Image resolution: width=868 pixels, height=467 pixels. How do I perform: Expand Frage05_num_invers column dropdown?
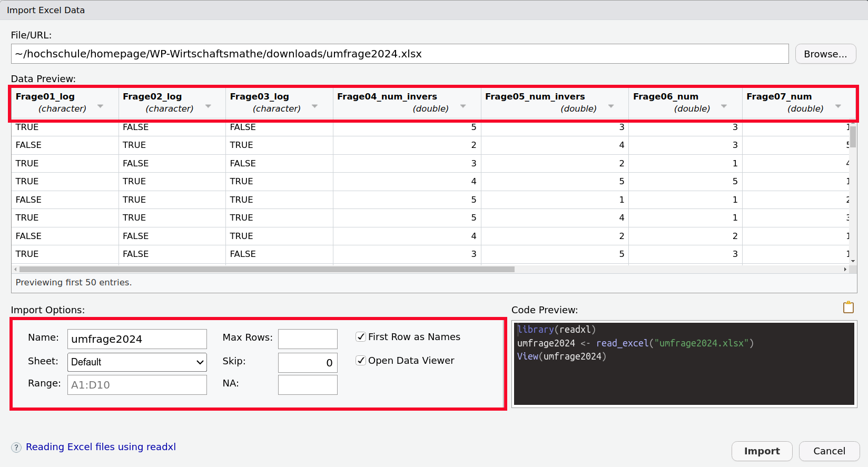pyautogui.click(x=611, y=107)
